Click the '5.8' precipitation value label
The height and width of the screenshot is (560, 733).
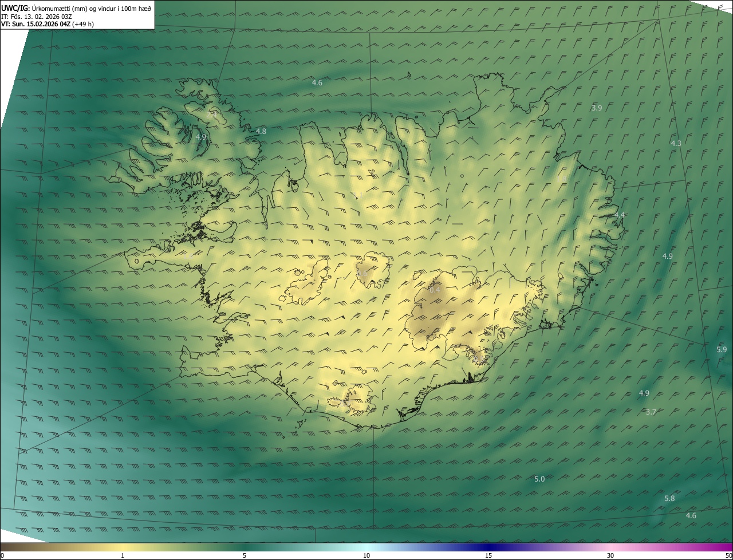(x=669, y=498)
